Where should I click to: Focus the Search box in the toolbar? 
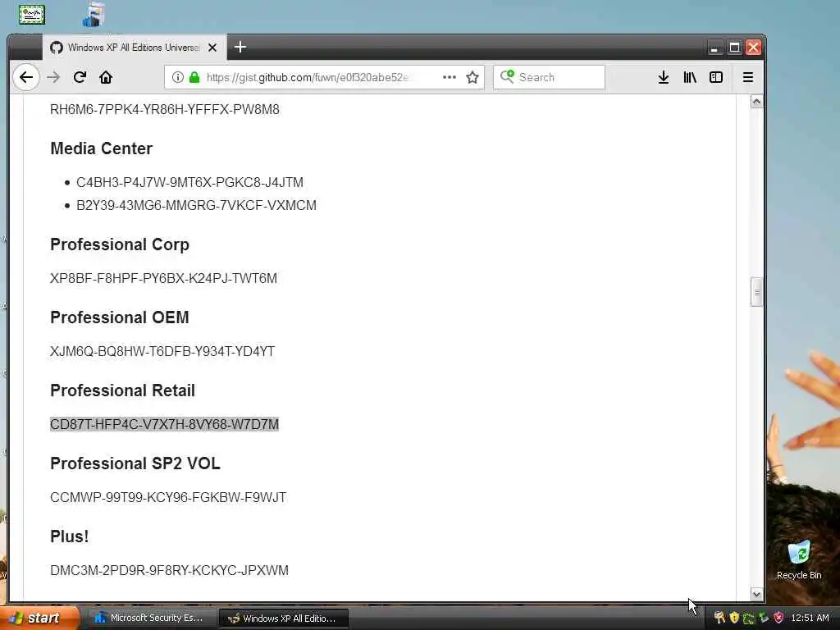pos(549,77)
